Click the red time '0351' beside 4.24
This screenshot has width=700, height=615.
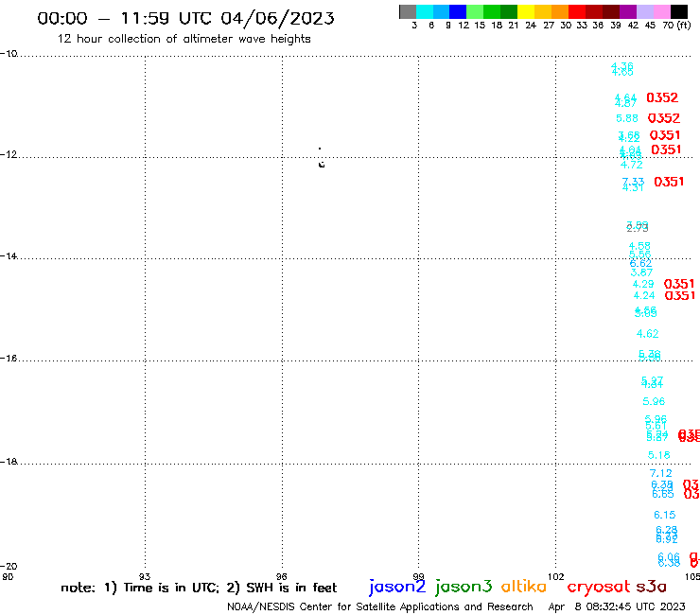coord(680,295)
